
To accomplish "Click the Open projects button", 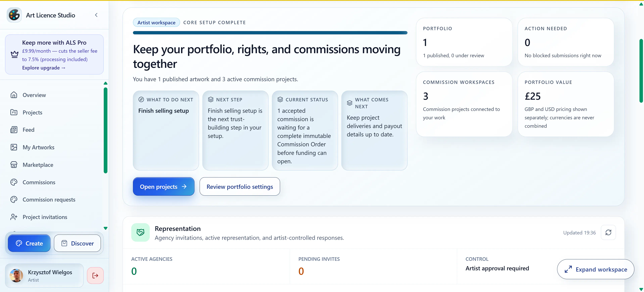I will pyautogui.click(x=163, y=186).
